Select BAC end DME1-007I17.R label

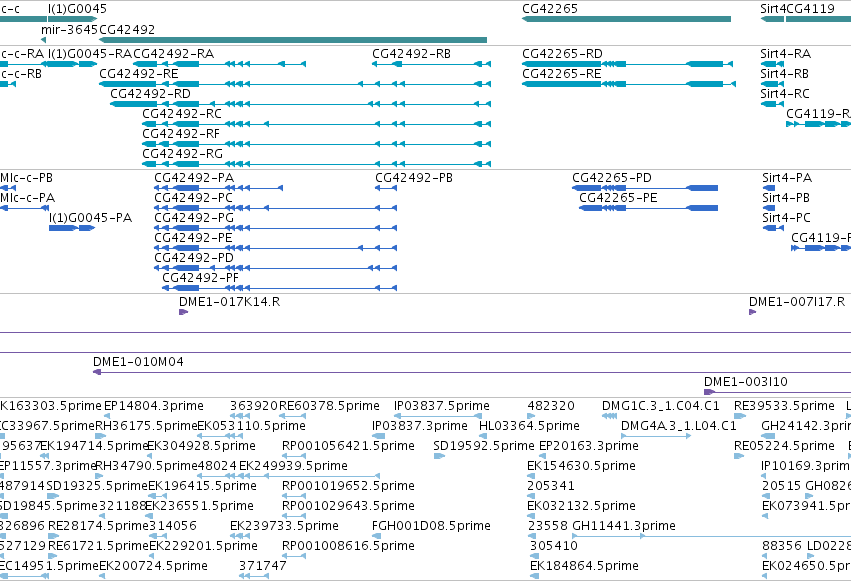797,302
